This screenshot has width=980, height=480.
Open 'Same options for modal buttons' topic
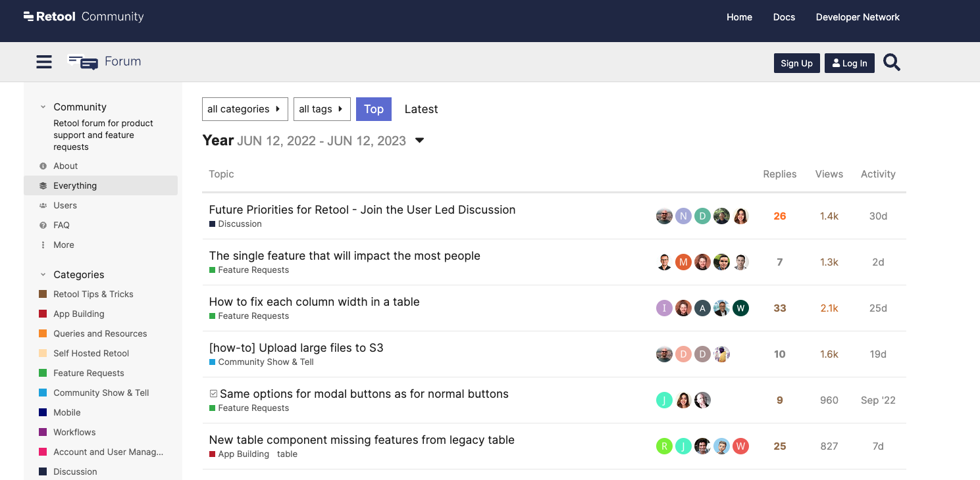click(364, 394)
